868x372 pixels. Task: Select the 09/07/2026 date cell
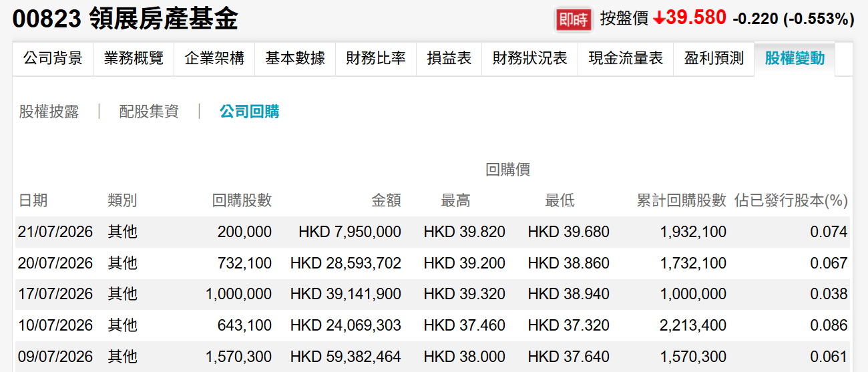(55, 357)
